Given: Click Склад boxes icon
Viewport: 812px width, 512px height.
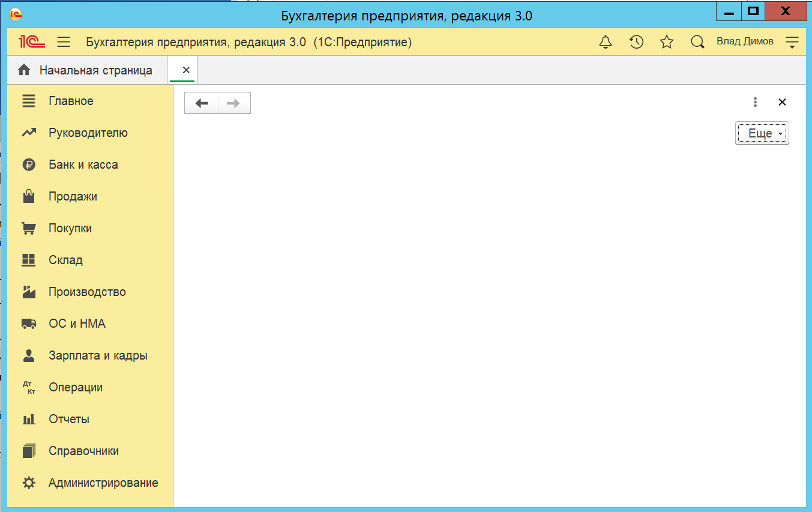Looking at the screenshot, I should (x=29, y=260).
